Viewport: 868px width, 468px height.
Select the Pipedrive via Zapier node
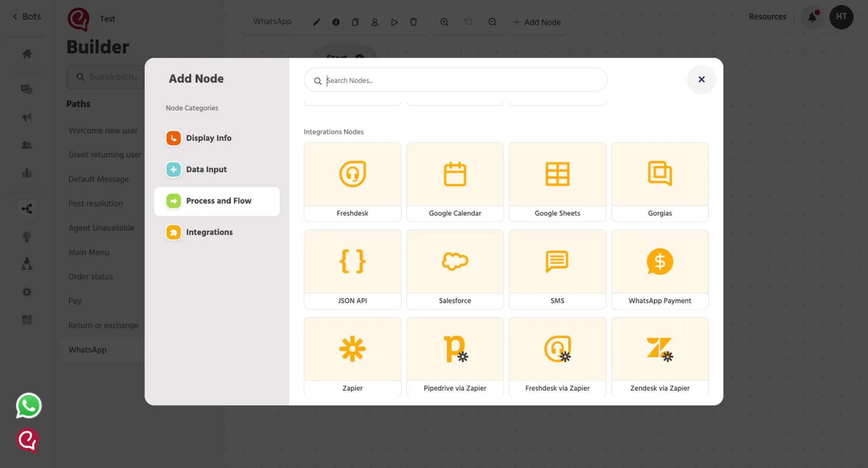point(455,357)
